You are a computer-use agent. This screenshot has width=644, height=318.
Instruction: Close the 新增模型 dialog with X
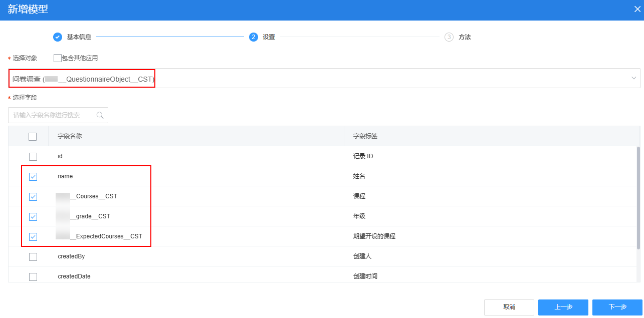(637, 9)
